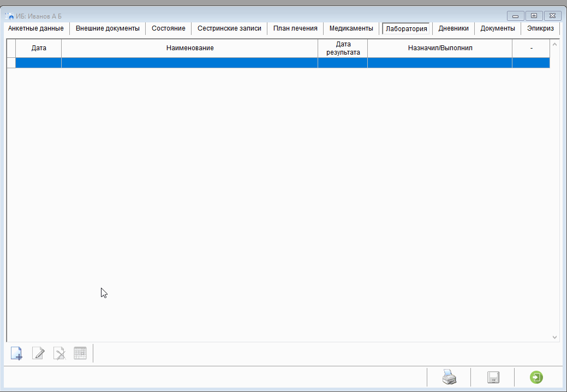Click the add new record icon
The image size is (567, 392).
(16, 353)
